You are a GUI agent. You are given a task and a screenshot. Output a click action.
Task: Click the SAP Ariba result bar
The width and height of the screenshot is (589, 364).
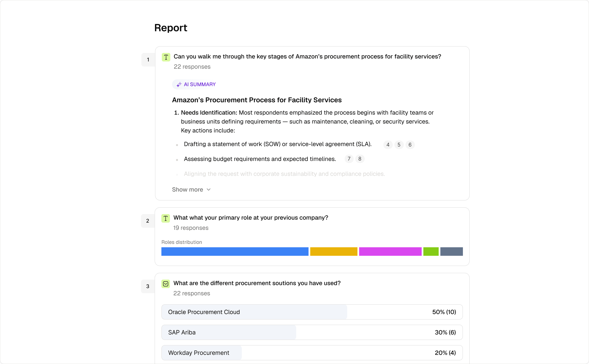pyautogui.click(x=312, y=333)
